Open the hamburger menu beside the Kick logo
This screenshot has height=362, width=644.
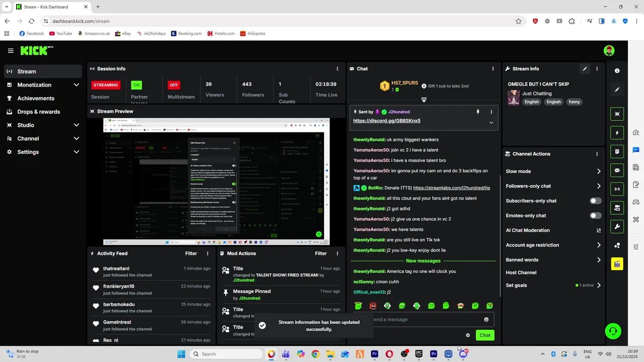click(11, 51)
